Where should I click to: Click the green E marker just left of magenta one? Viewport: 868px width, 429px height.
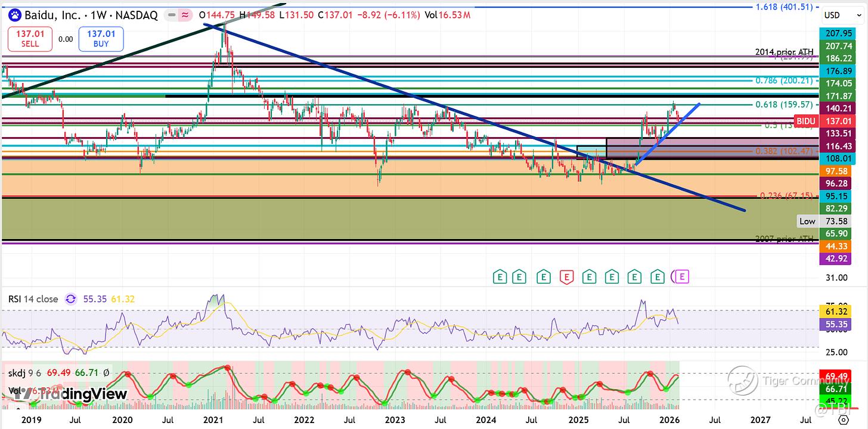658,276
